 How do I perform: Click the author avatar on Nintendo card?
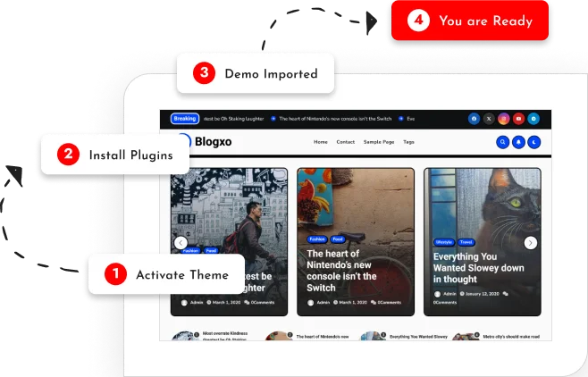coord(310,303)
